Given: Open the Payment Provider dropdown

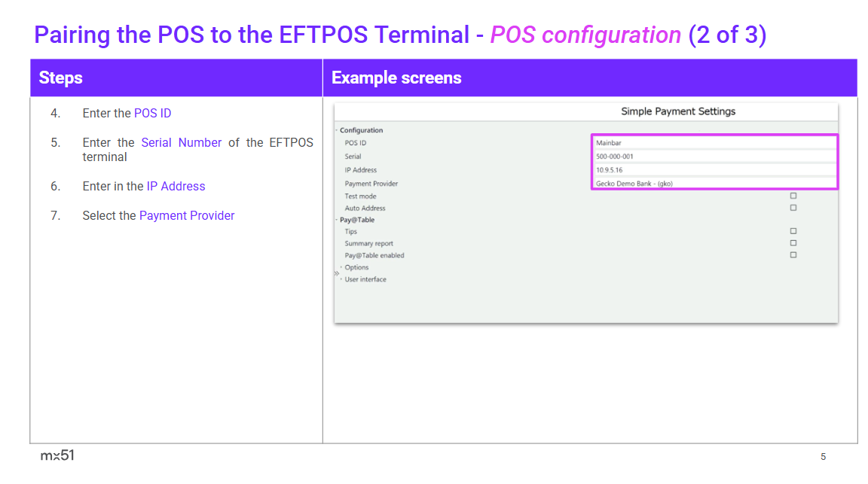Looking at the screenshot, I should pyautogui.click(x=714, y=183).
